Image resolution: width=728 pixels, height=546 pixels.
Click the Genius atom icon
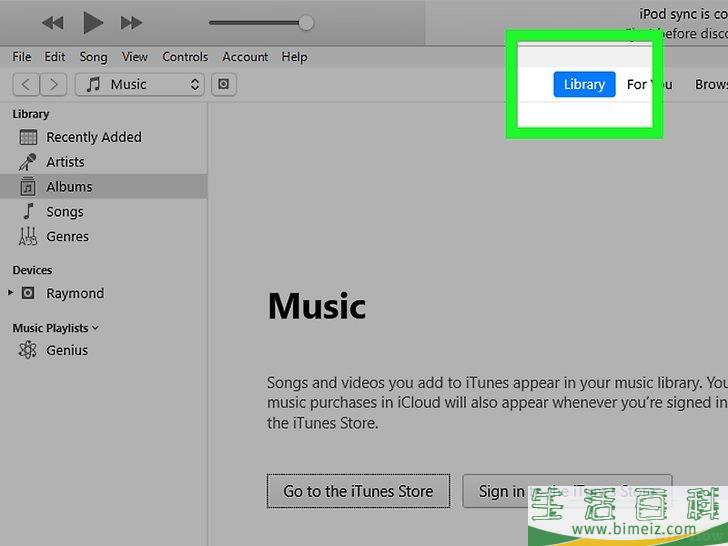27,350
